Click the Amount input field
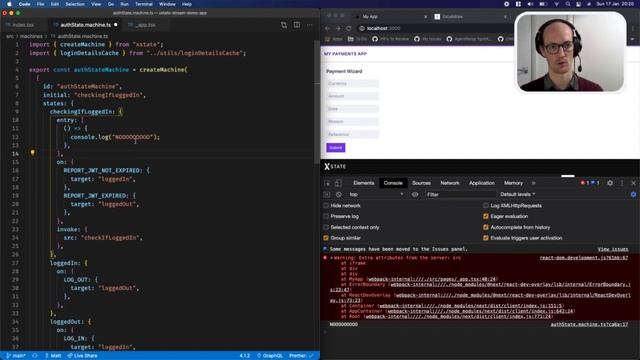Screen dimensions: 640x360 tap(352, 96)
